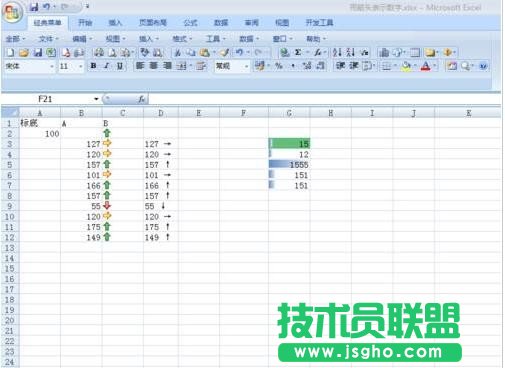Click the comma style icon
505x368 pixels.
click(x=293, y=66)
